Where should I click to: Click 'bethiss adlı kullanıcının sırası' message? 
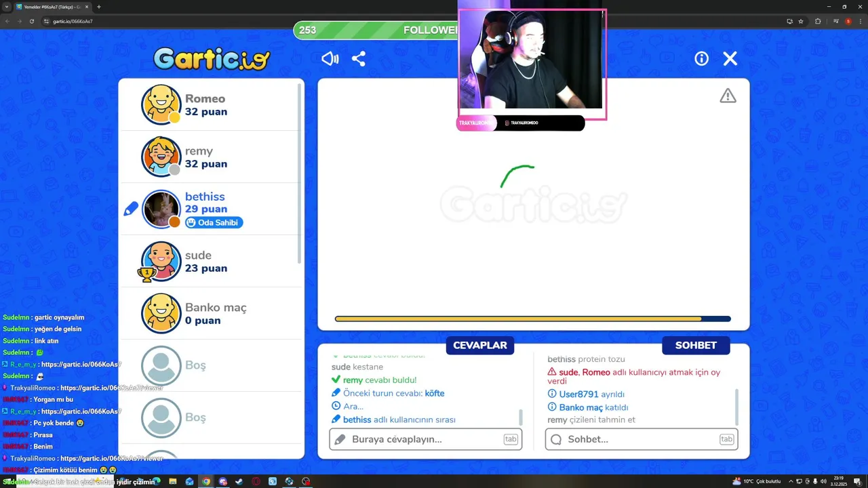393,420
